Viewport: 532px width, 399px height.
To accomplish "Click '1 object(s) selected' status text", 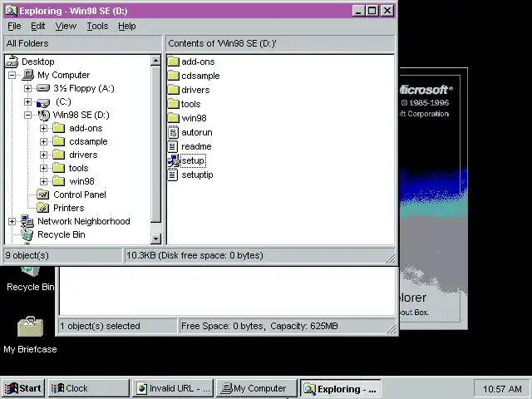I will coord(100,326).
